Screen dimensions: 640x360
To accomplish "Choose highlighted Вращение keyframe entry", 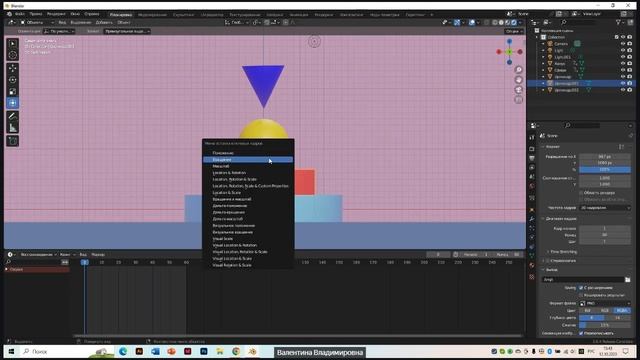I will tap(248, 160).
